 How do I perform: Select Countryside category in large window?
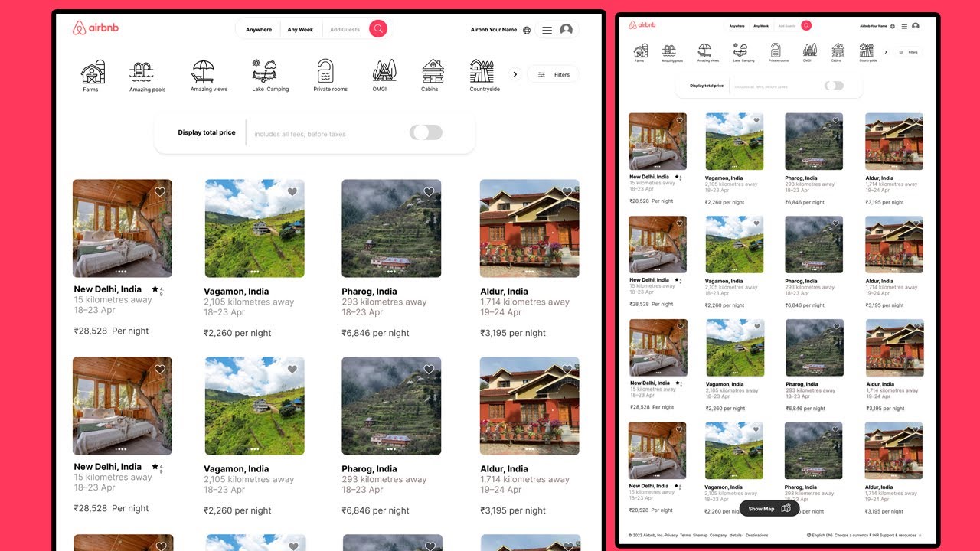[x=484, y=76]
